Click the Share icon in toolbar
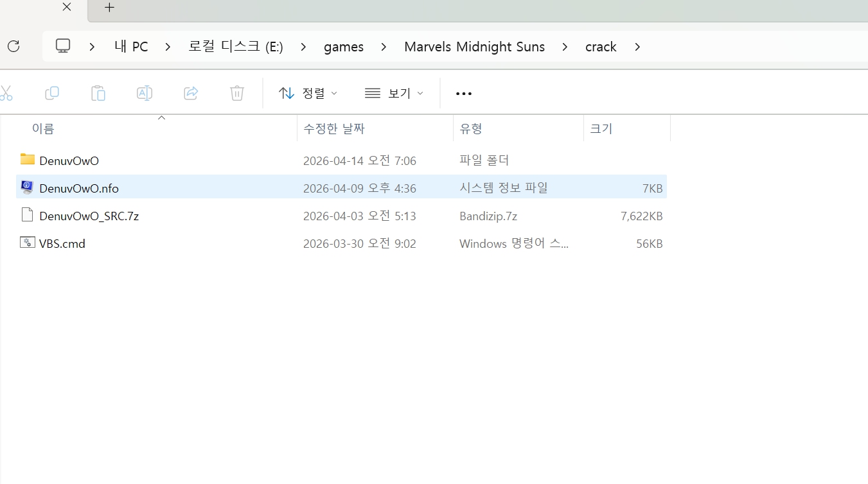This screenshot has height=484, width=868. [191, 93]
